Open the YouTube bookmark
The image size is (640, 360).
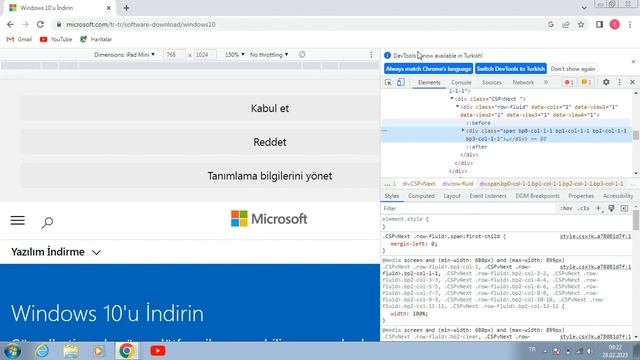point(56,40)
